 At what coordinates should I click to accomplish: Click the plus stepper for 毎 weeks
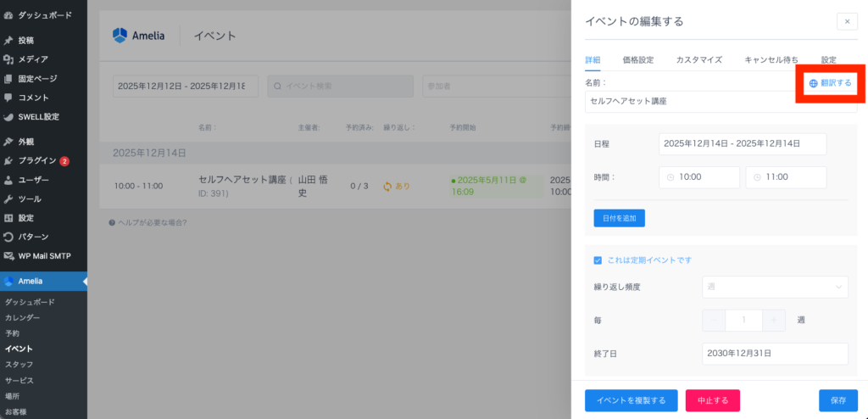(773, 321)
